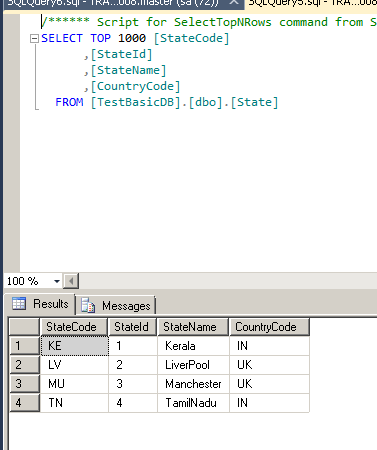
Task: Click the FROM keyword in query
Action: (69, 102)
